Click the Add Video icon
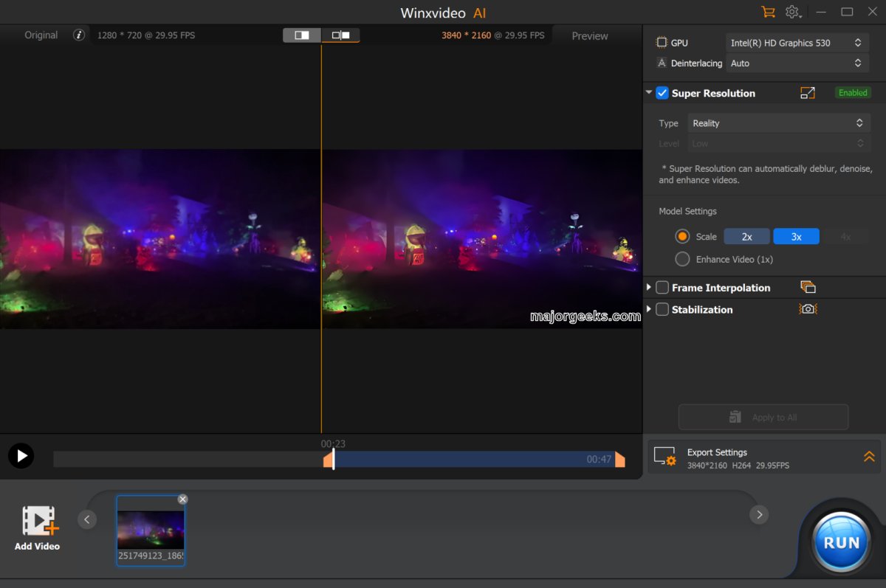The image size is (886, 588). (x=40, y=521)
